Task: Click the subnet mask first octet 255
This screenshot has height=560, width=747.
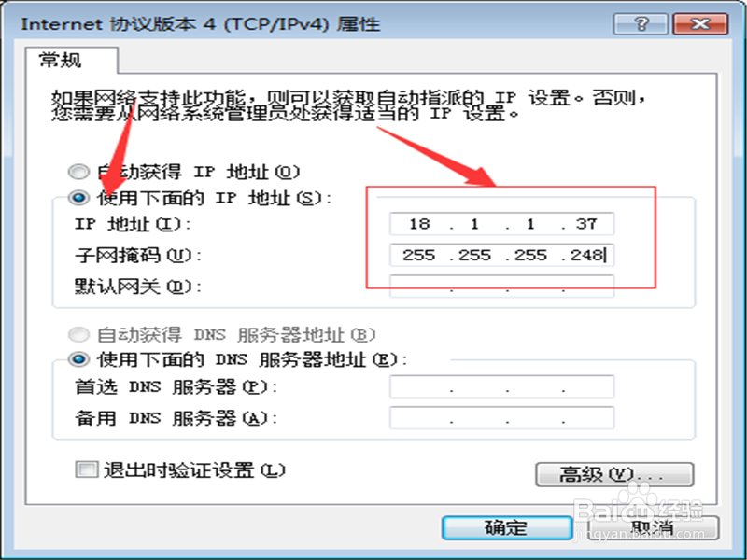Action: (419, 255)
